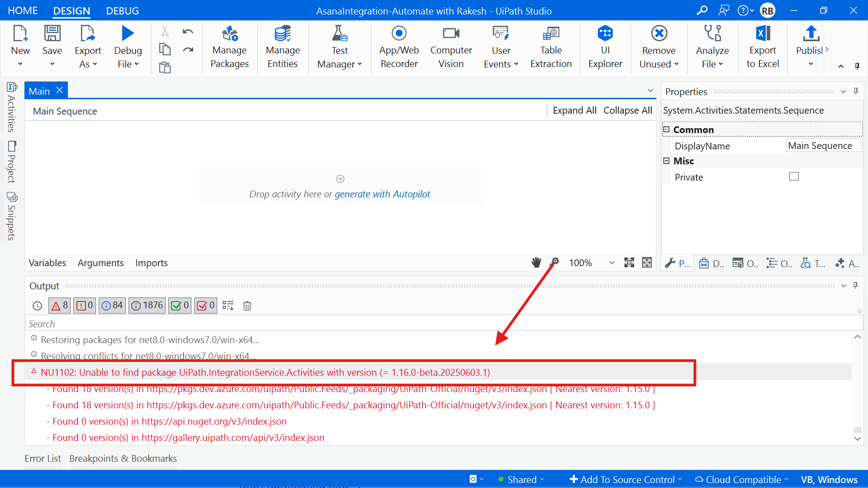Toggle the Private checkbox
The width and height of the screenshot is (868, 488).
[x=794, y=177]
